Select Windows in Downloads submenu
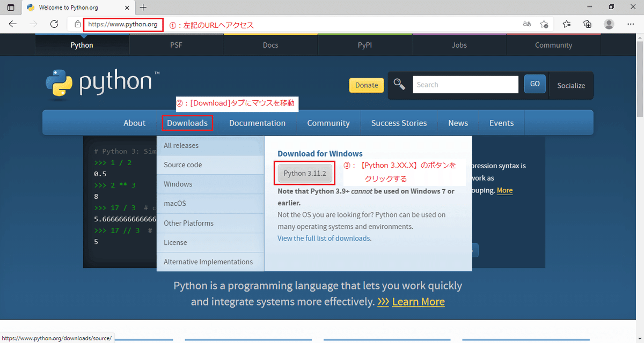644x343 pixels. click(210, 184)
